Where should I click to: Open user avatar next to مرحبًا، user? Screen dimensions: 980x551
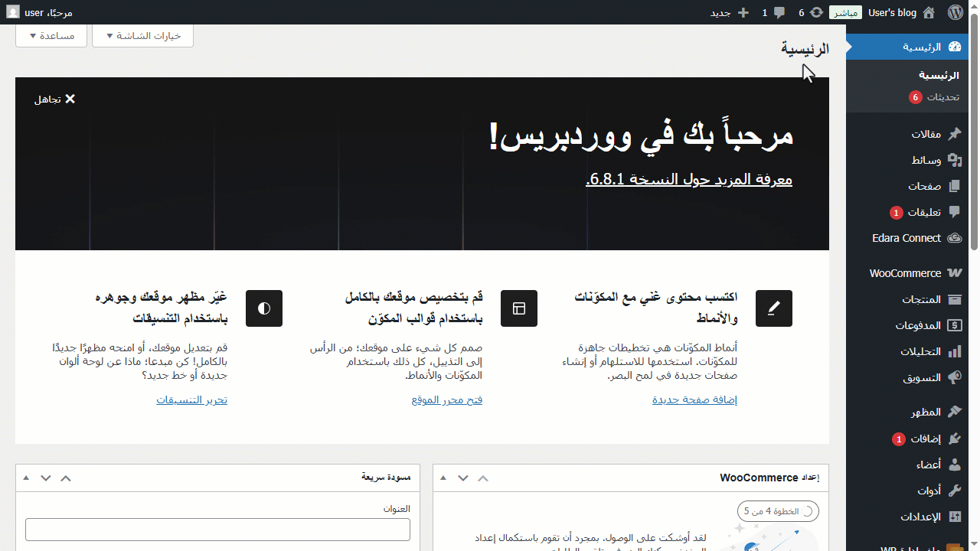point(14,12)
